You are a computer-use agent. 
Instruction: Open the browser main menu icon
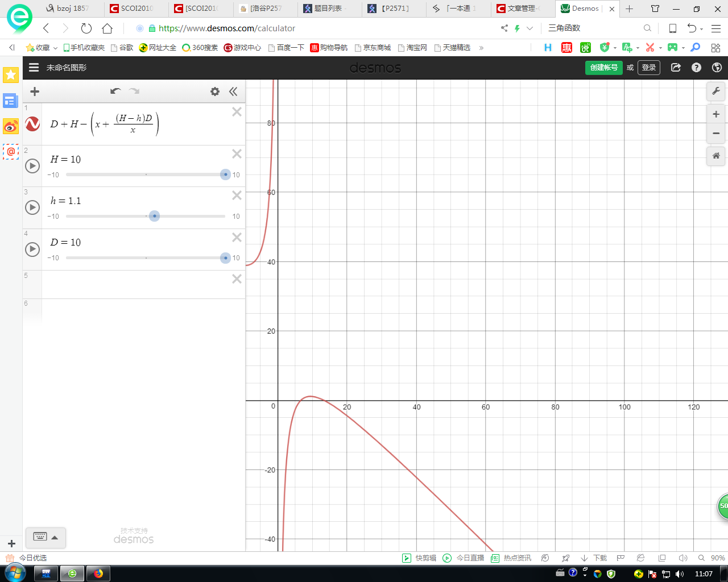point(716,28)
